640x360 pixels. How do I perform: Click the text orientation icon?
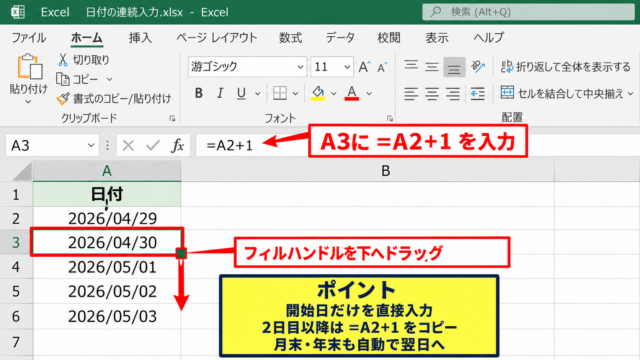click(477, 66)
